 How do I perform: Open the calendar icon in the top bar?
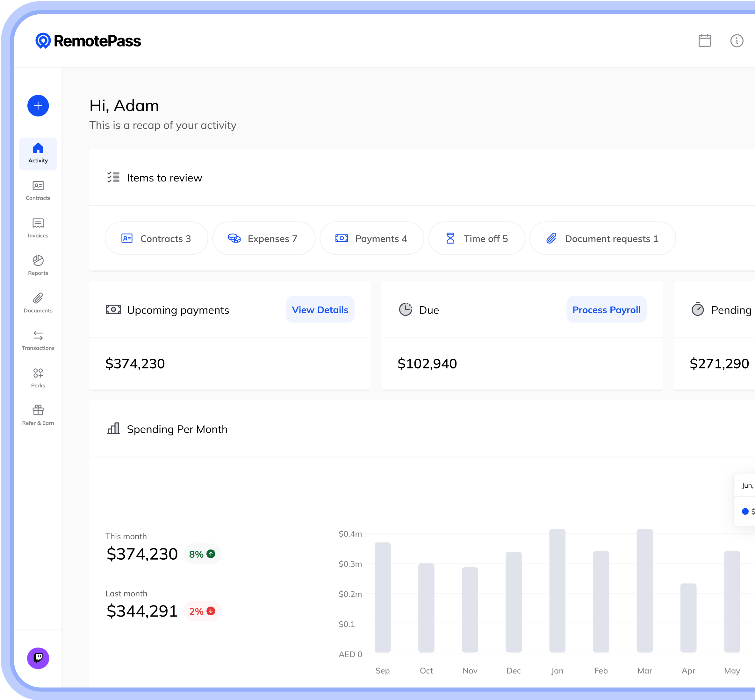704,41
